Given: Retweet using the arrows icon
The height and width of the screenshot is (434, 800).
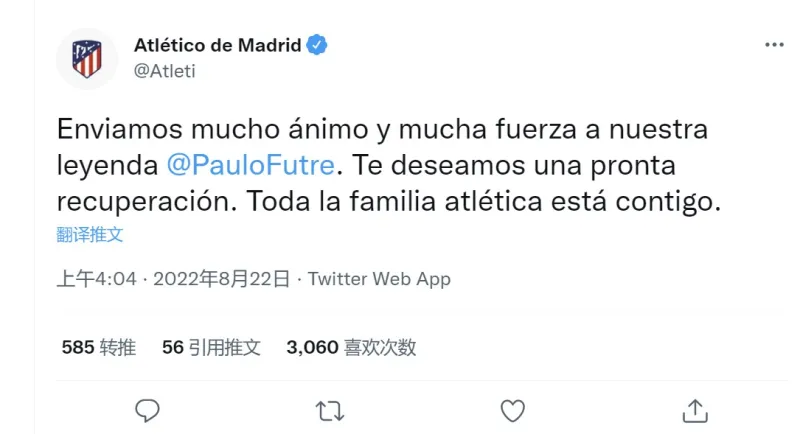Looking at the screenshot, I should pyautogui.click(x=329, y=410).
